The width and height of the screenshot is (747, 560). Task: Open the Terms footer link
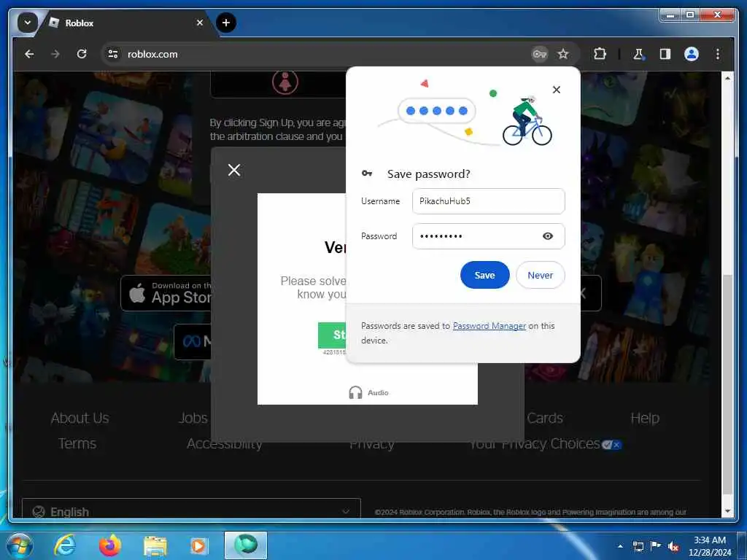click(x=77, y=443)
